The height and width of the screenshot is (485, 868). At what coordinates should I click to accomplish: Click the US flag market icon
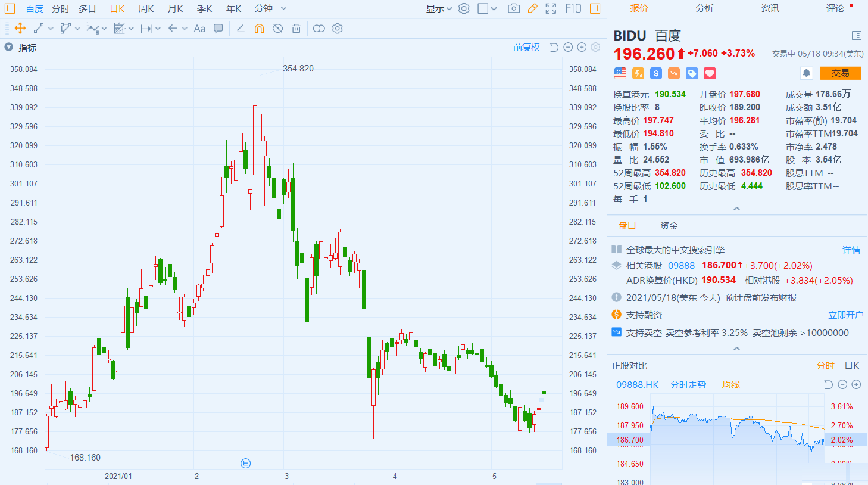point(620,73)
